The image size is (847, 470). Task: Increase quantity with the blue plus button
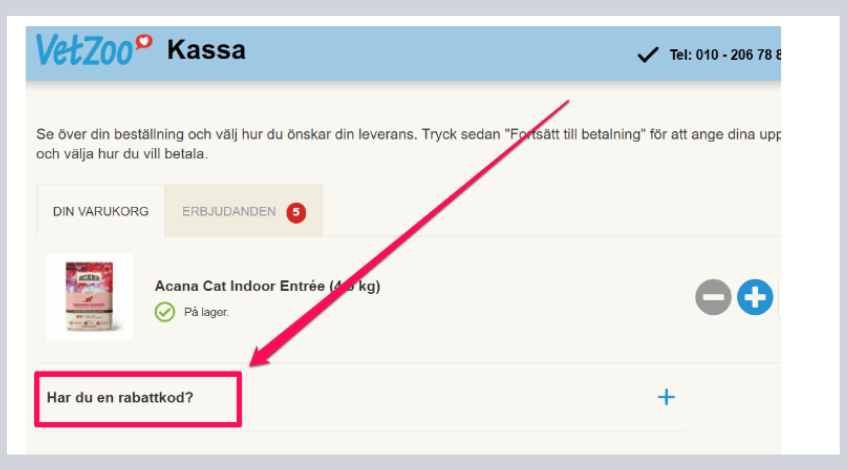click(x=755, y=297)
